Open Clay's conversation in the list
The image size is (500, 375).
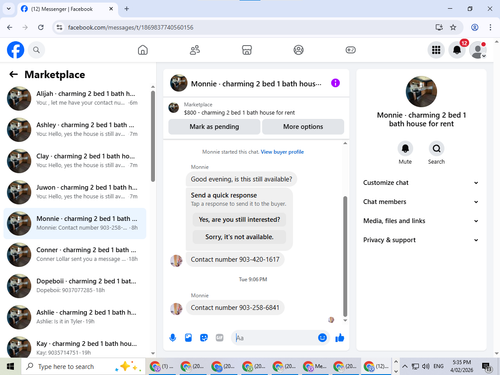75,161
